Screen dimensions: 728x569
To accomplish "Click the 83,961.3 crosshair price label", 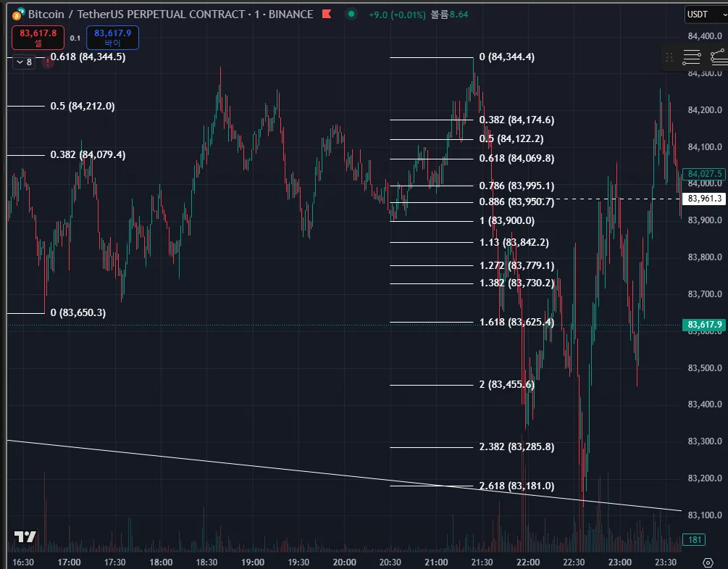I will coord(704,199).
